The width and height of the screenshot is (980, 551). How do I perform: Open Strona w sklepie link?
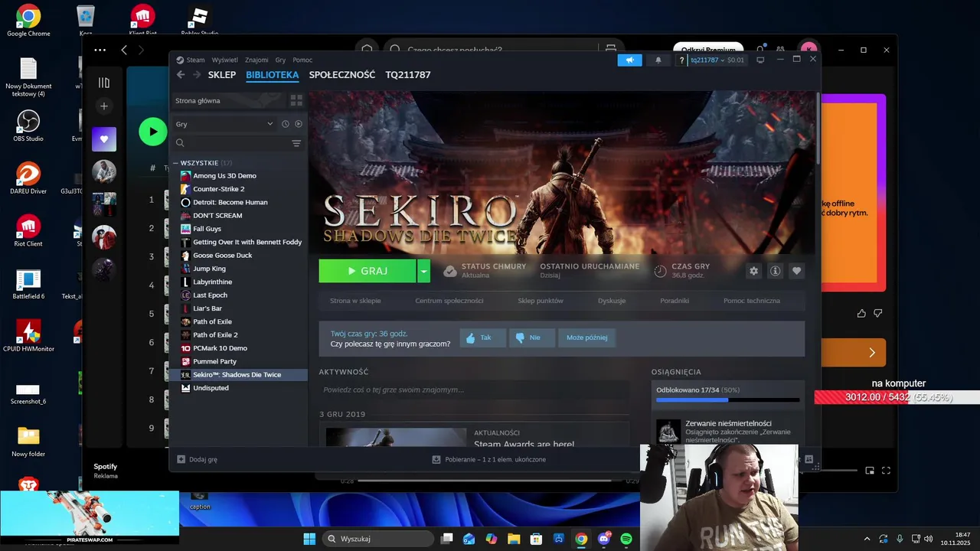355,301
